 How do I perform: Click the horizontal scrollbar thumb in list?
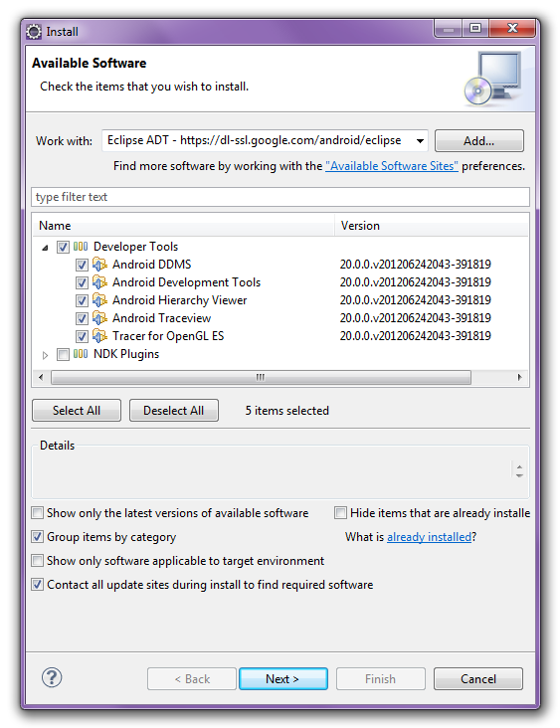click(261, 377)
